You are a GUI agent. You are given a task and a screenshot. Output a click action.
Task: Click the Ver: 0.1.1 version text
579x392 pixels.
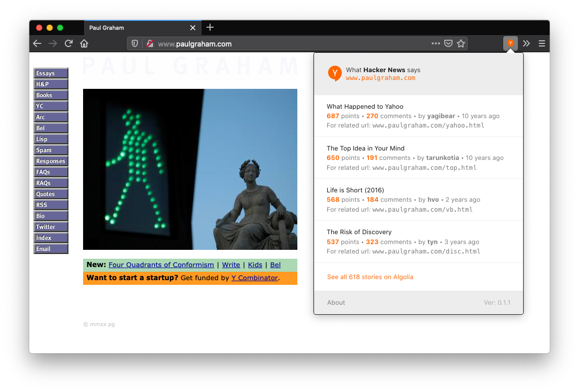pos(497,303)
